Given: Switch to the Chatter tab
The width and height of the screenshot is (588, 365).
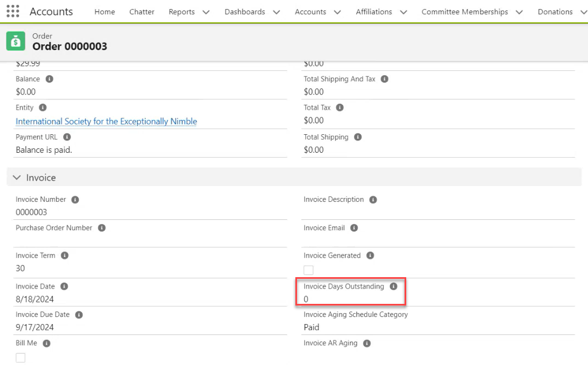Looking at the screenshot, I should pyautogui.click(x=142, y=12).
